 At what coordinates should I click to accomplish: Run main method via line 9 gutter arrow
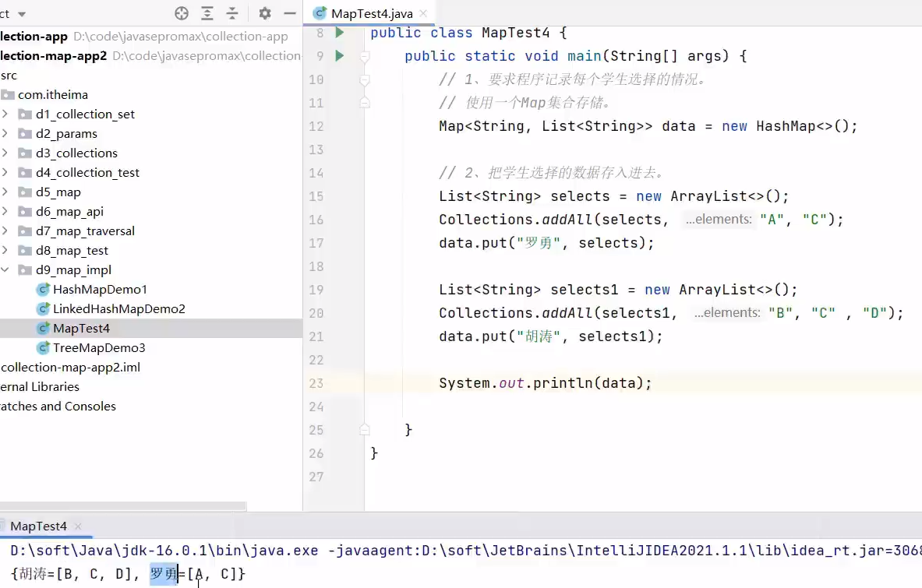[x=339, y=56]
